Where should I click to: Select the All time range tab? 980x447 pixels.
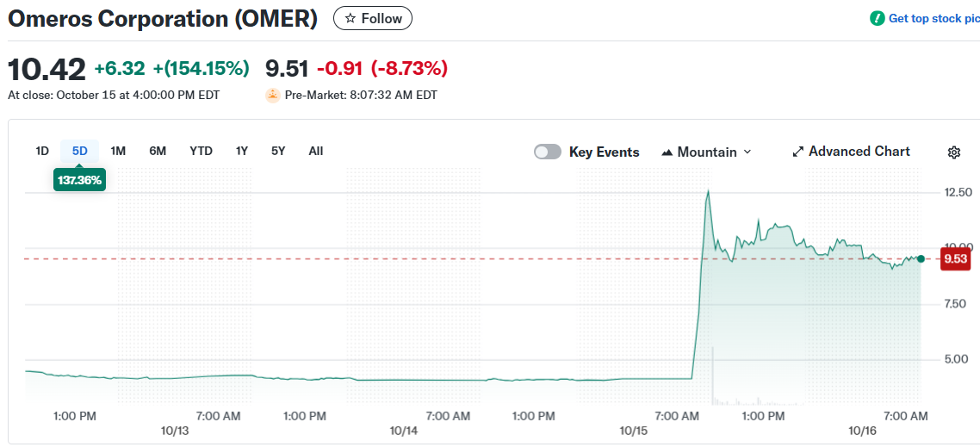pos(316,151)
